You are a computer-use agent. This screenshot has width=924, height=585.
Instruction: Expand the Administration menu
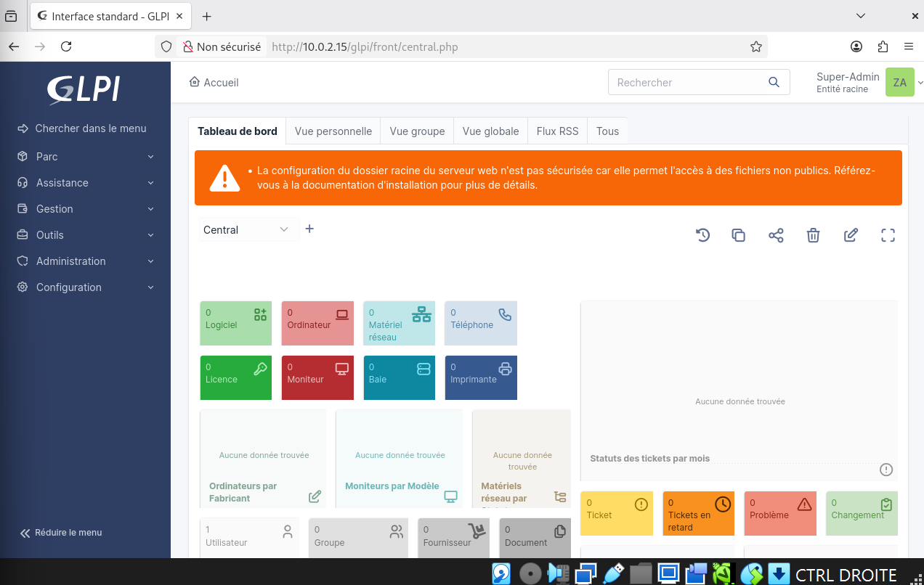86,261
